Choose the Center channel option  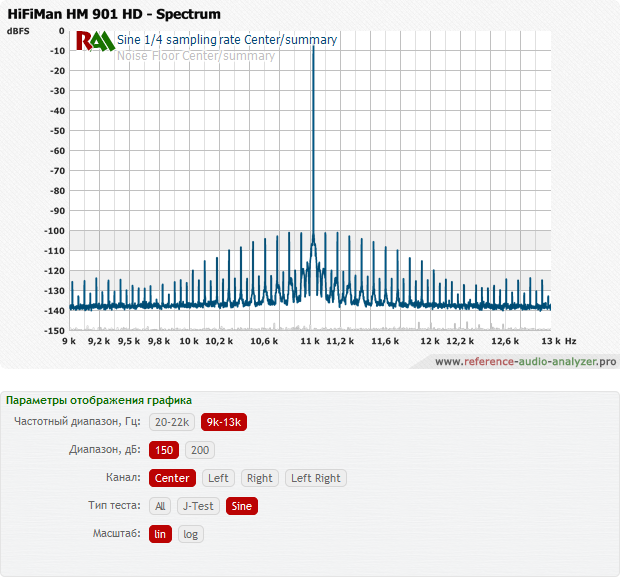click(x=172, y=478)
